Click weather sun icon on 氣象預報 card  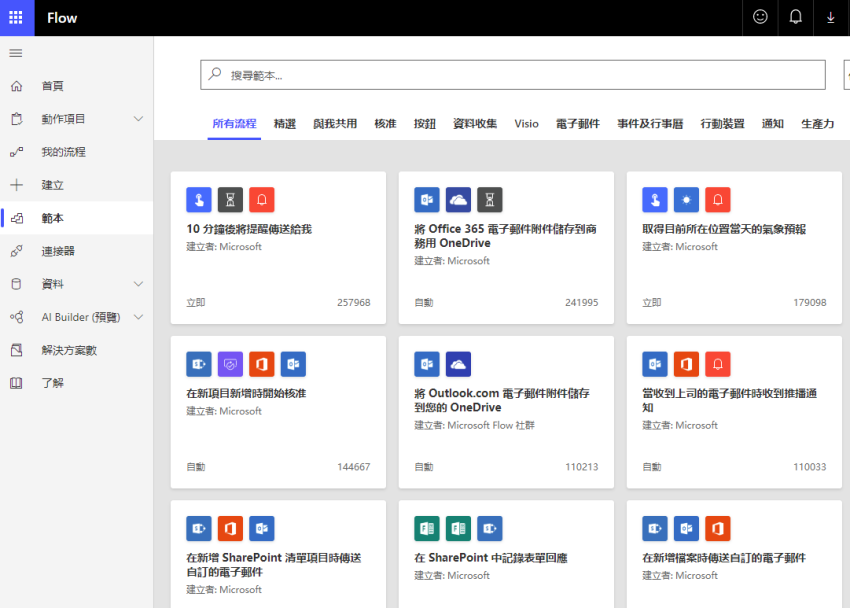click(686, 200)
